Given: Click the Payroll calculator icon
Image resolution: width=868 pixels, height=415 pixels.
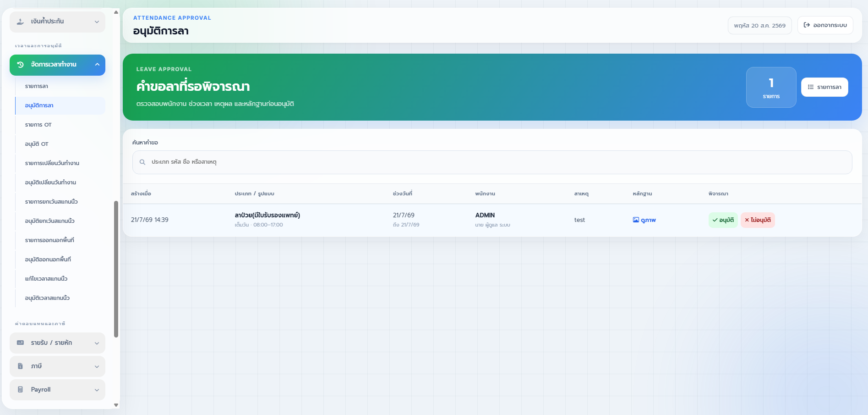Looking at the screenshot, I should [x=20, y=390].
